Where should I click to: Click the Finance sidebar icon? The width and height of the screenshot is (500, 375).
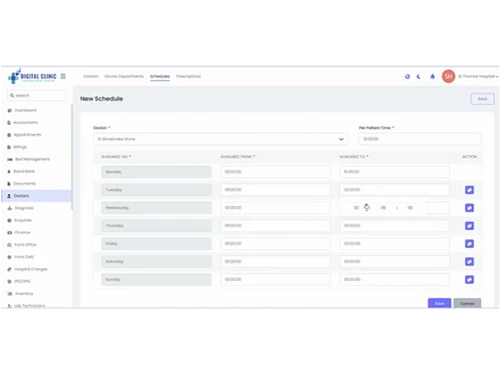[9, 233]
